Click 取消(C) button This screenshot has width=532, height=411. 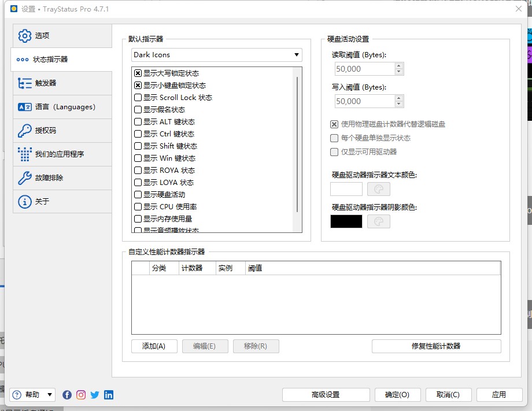coord(448,395)
